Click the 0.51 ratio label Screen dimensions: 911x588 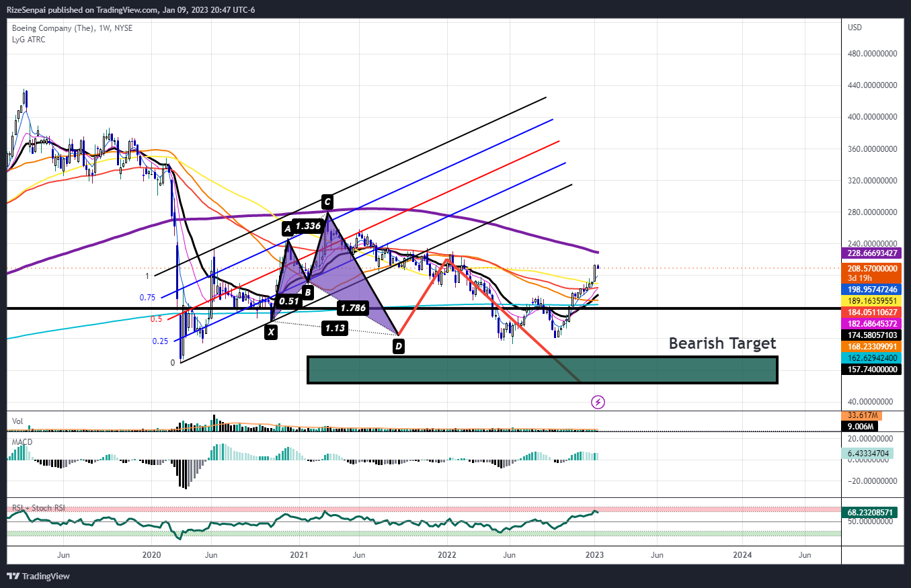tap(290, 302)
